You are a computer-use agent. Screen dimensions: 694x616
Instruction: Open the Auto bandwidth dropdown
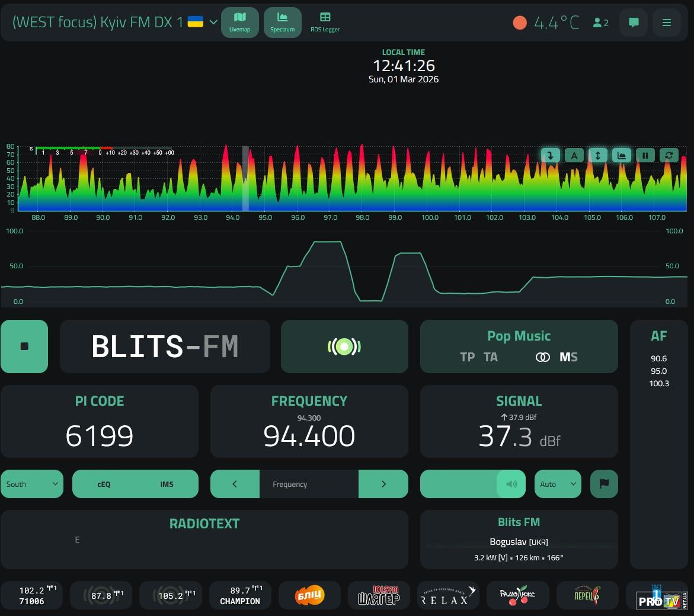pyautogui.click(x=557, y=484)
